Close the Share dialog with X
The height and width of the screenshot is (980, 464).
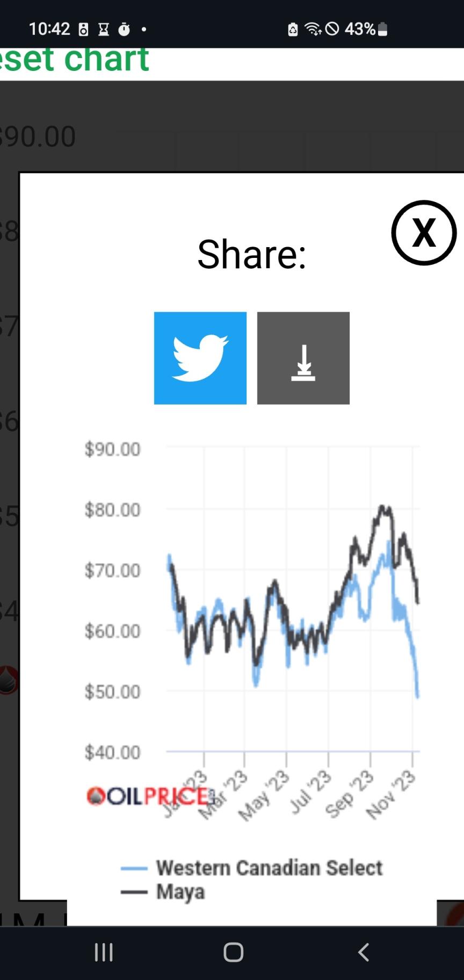tap(423, 233)
